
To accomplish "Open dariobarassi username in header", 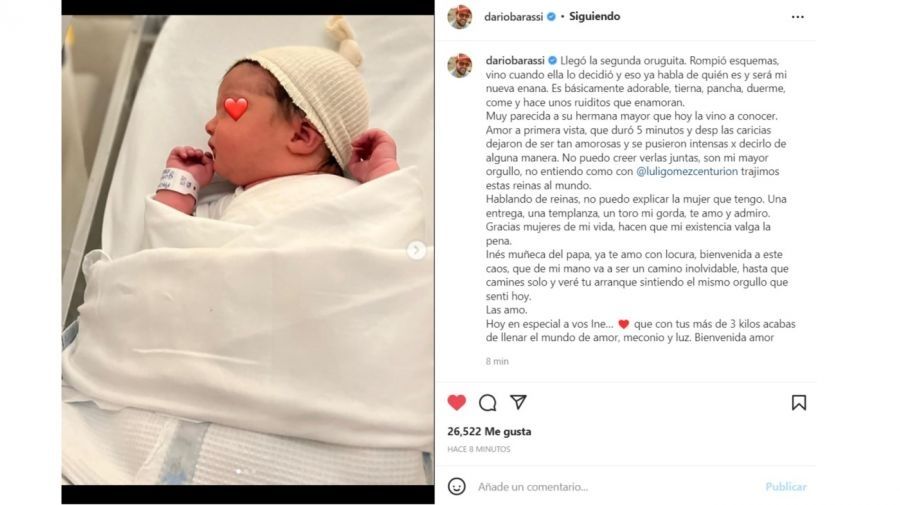I will [513, 17].
